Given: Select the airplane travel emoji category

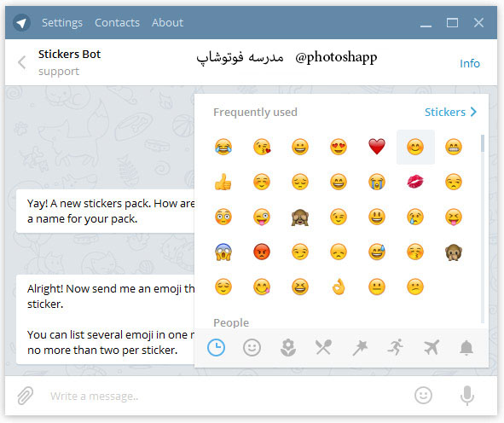Looking at the screenshot, I should pos(431,347).
